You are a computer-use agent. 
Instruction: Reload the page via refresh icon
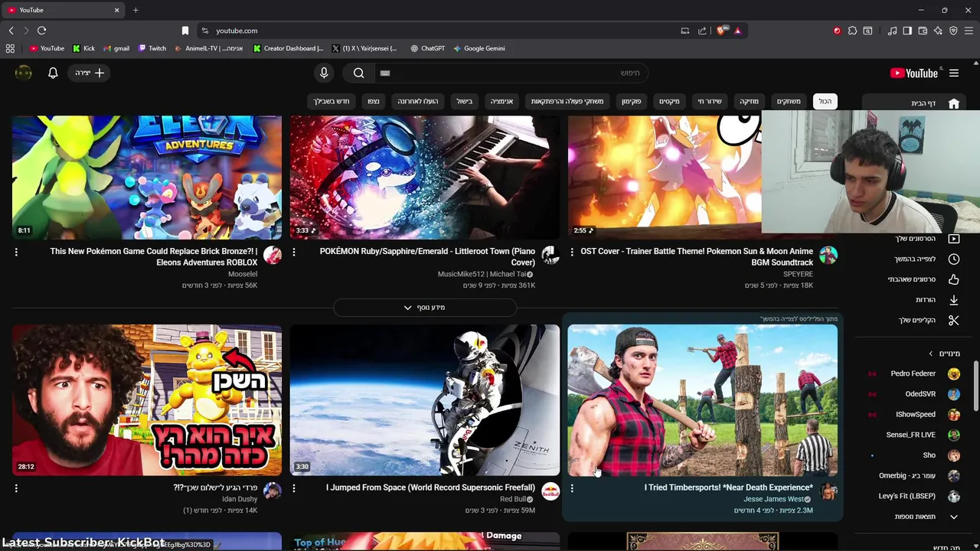41,31
